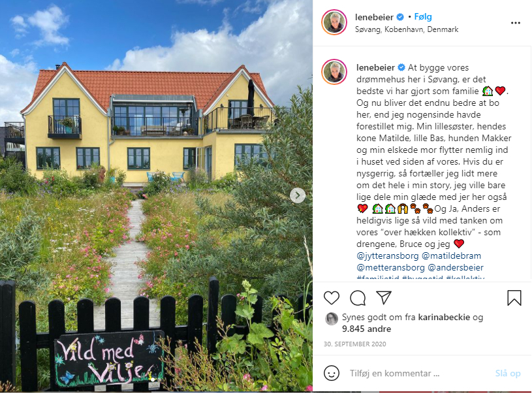Open the @andersbeier mention link
Screen dimensions: 532x394
point(456,268)
